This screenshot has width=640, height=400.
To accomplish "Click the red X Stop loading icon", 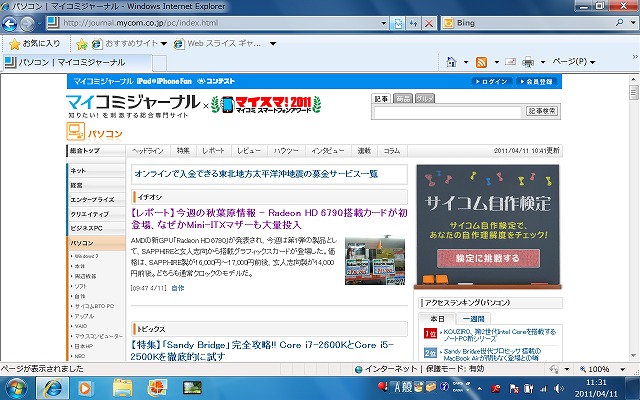I will (x=429, y=23).
